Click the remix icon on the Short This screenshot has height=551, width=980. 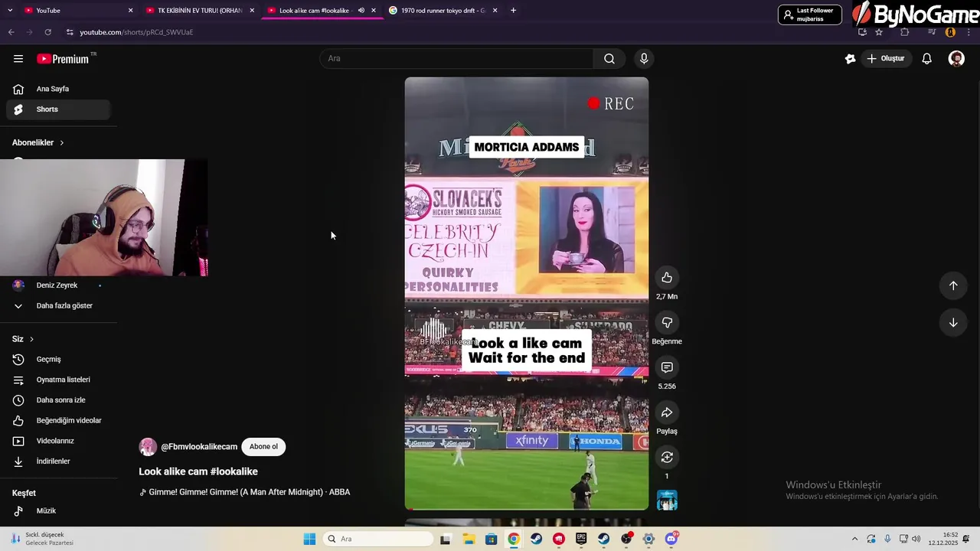667,458
